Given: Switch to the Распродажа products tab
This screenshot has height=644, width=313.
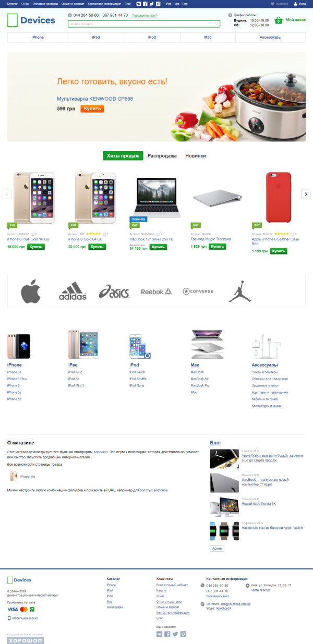Looking at the screenshot, I should (162, 156).
